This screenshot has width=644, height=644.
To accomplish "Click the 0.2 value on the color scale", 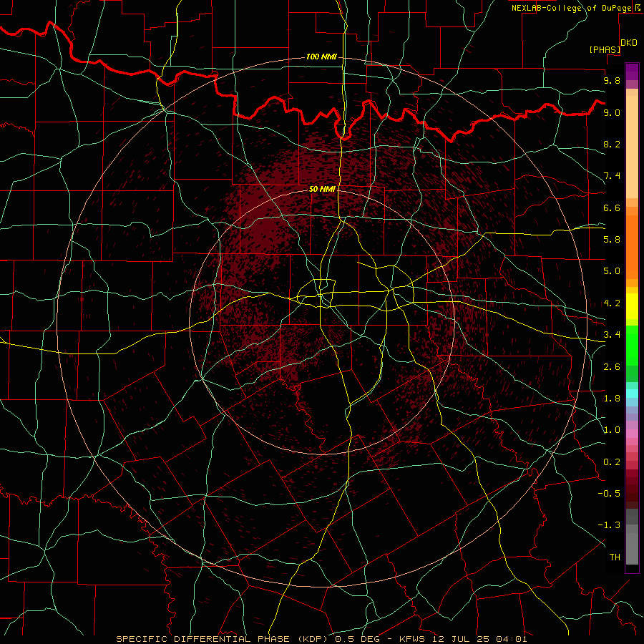I will click(x=612, y=462).
